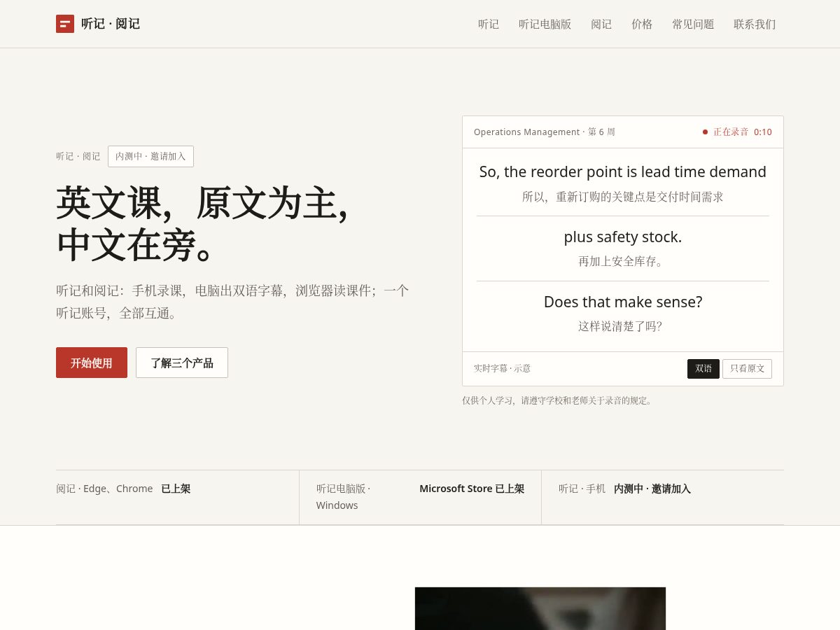
Task: Click the 听记 · 手机 label
Action: pos(582,489)
